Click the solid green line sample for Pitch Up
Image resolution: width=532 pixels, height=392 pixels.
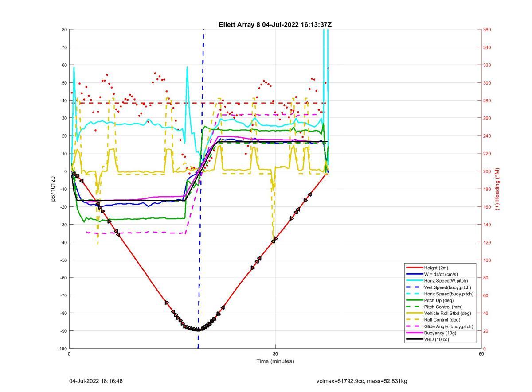point(414,300)
